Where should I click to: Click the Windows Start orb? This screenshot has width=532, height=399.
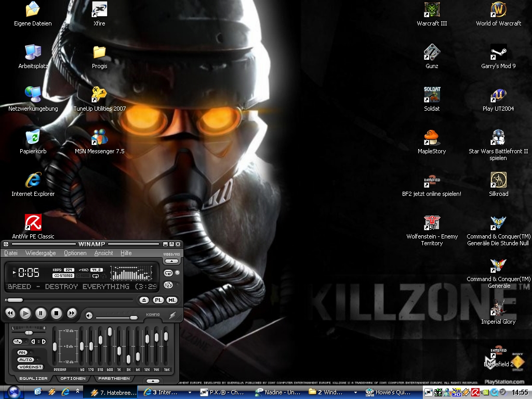14,392
